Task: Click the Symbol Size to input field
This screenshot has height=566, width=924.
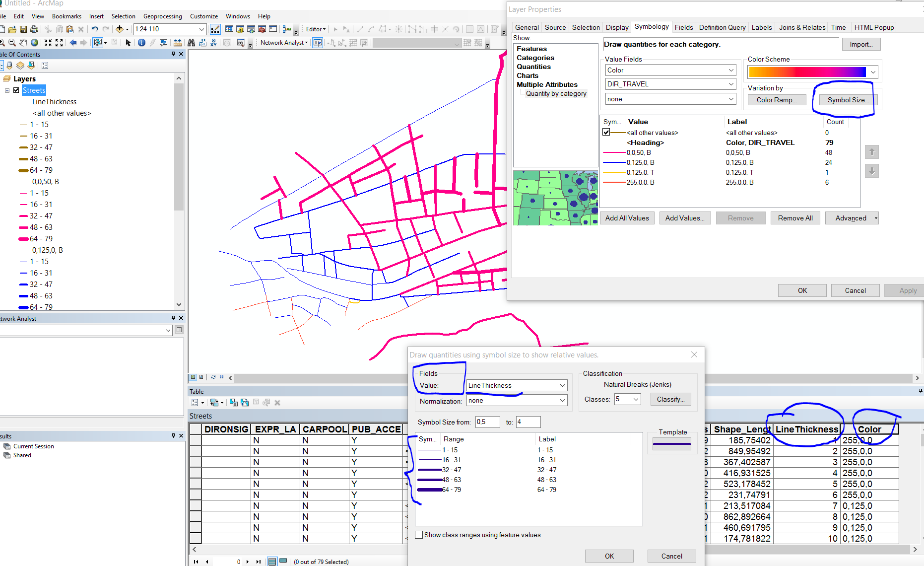Action: (x=528, y=422)
